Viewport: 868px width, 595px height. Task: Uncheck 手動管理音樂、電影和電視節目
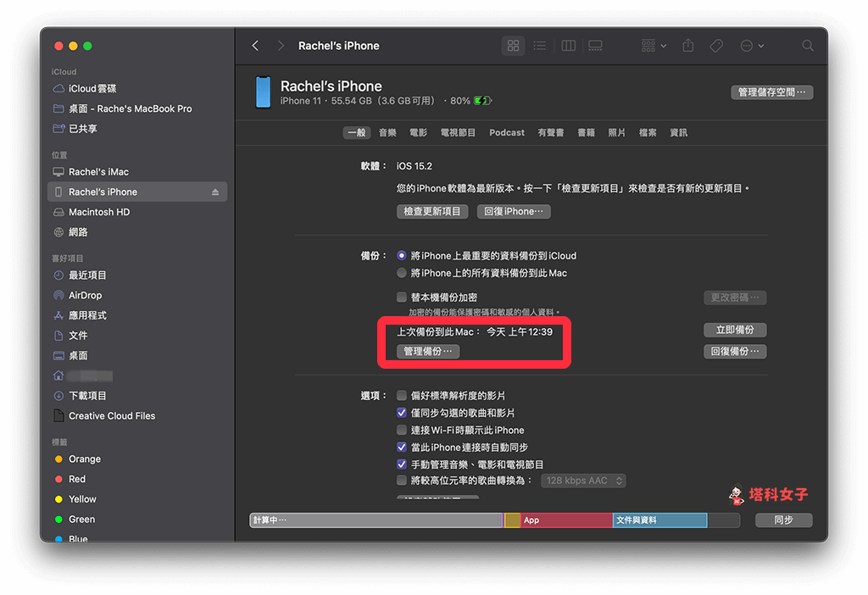pos(402,464)
